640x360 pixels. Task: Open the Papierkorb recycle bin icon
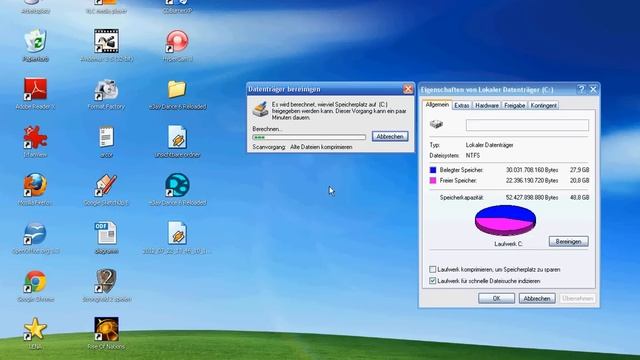coord(36,41)
